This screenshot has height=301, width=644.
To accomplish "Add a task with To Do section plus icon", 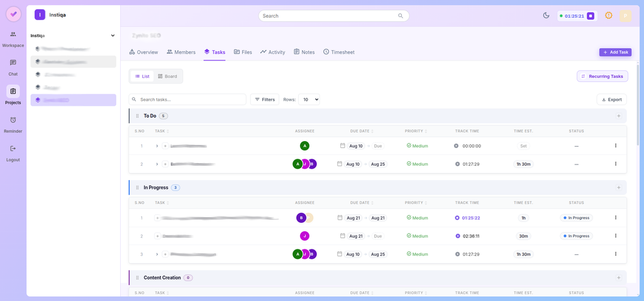I will 619,116.
